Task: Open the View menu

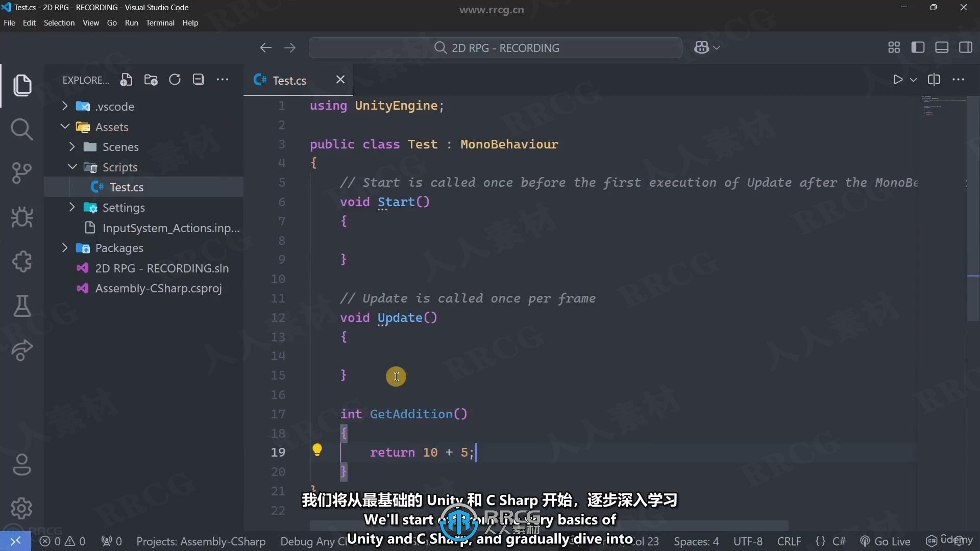Action: coord(91,23)
